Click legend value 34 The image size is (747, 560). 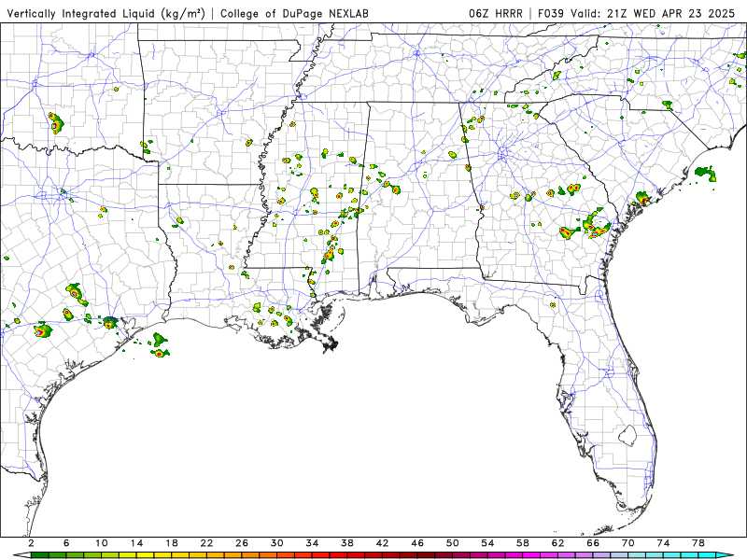pyautogui.click(x=312, y=543)
